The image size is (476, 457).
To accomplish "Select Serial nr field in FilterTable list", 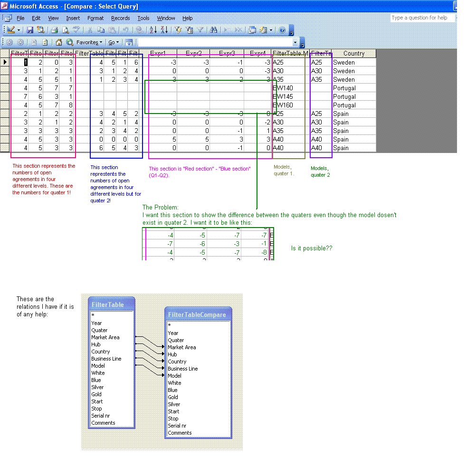I will pos(101,416).
